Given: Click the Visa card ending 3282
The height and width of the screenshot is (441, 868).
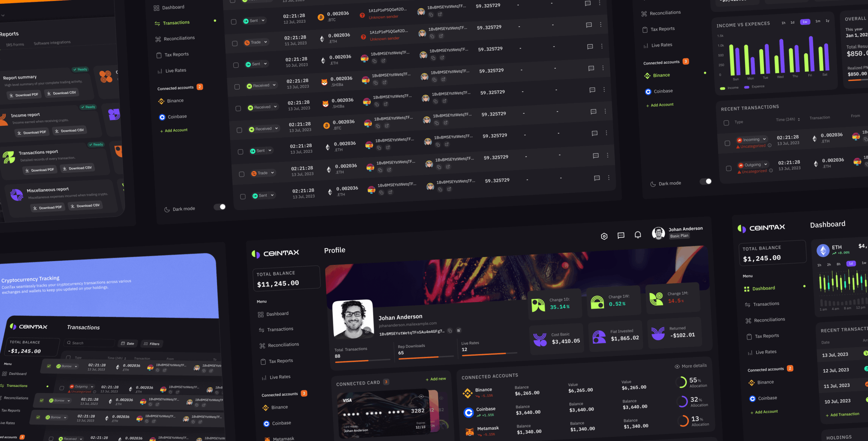Looking at the screenshot, I should (x=383, y=414).
